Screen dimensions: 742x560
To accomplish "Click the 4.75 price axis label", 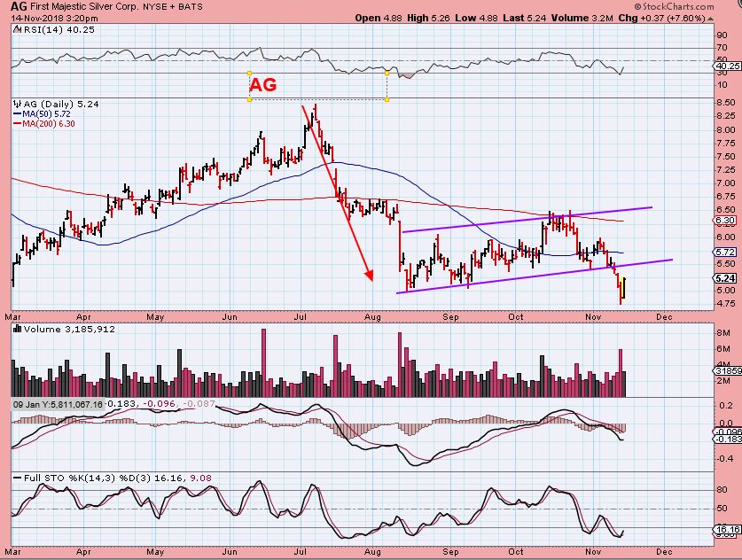I will click(x=726, y=304).
